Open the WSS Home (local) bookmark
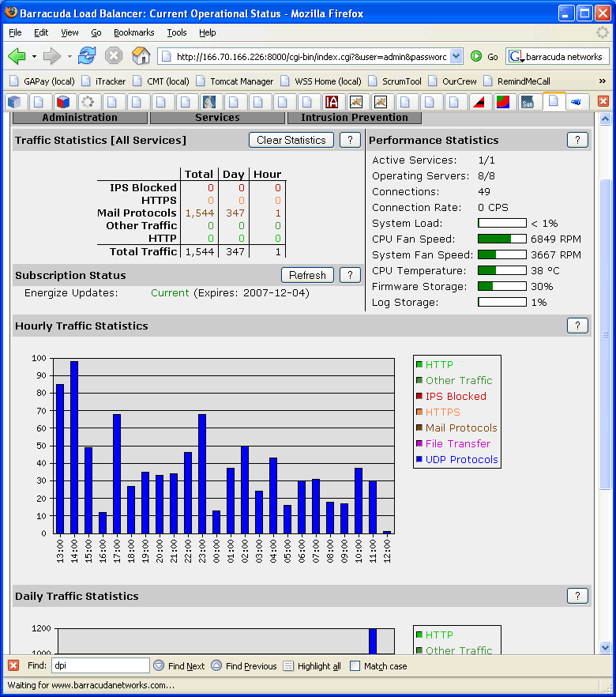Viewport: 616px width, 697px height. click(x=321, y=81)
